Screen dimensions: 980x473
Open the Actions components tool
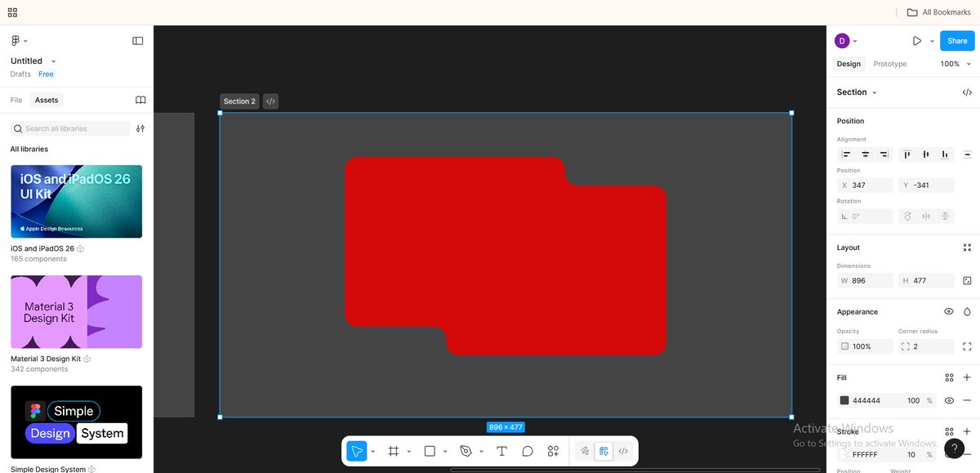553,451
